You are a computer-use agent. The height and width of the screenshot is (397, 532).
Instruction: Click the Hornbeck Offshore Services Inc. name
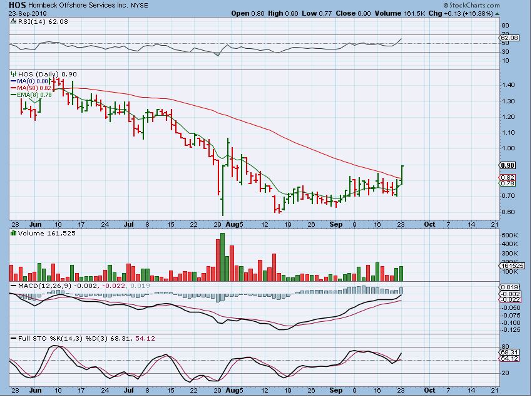pyautogui.click(x=78, y=6)
